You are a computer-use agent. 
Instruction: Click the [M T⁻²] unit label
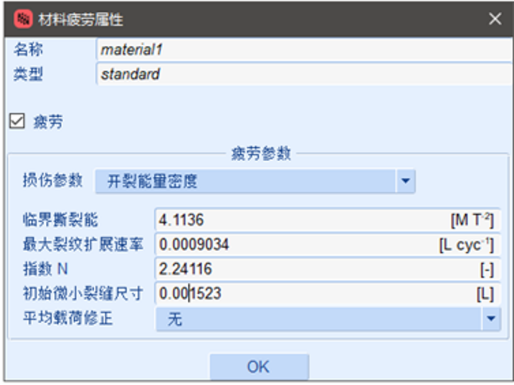472,220
